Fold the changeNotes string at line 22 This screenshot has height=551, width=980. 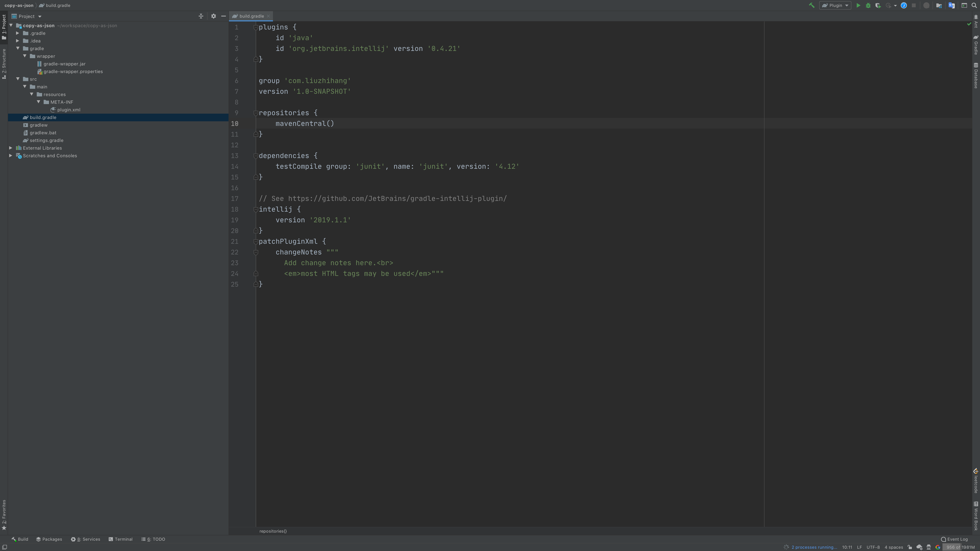tap(256, 252)
